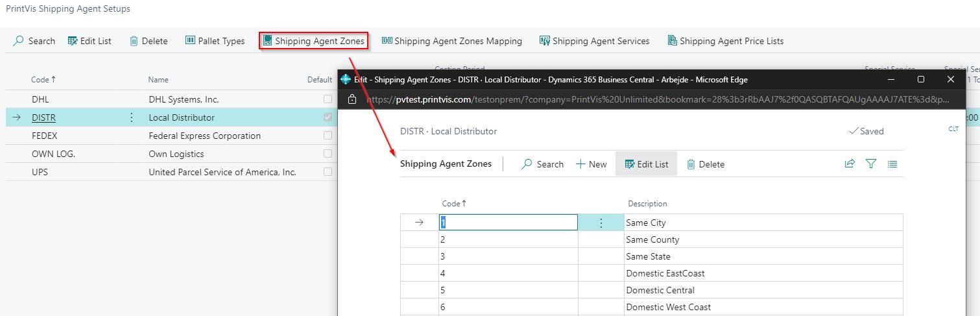Select UPS code row

point(40,172)
